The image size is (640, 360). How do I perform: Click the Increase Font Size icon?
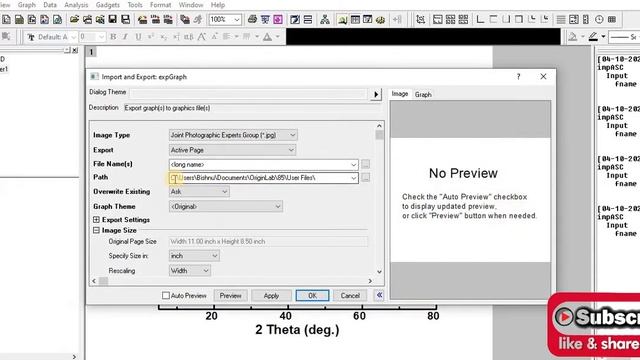202,37
